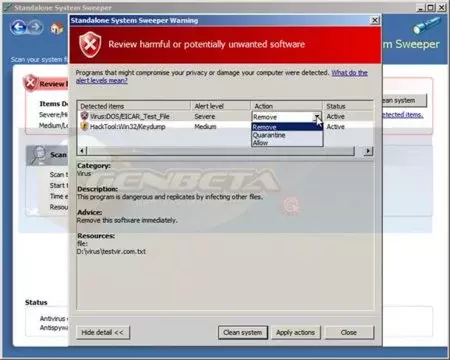Sort by the Alert level column header
Viewport: 450px width, 360px height.
pyautogui.click(x=221, y=106)
